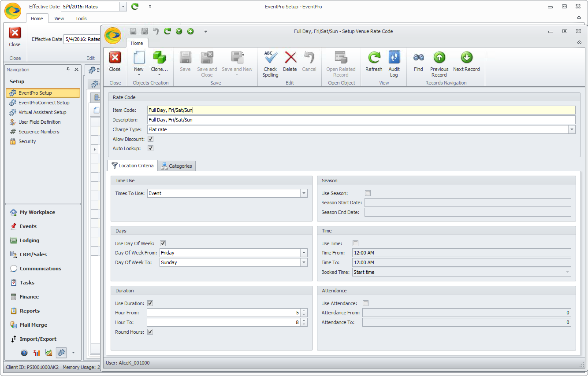Open Sequence Numbers setup

pos(43,132)
